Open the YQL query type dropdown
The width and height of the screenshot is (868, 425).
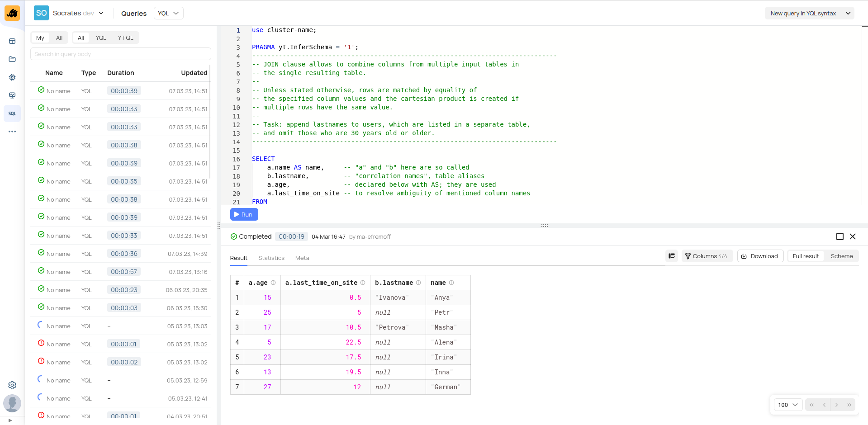pos(168,13)
